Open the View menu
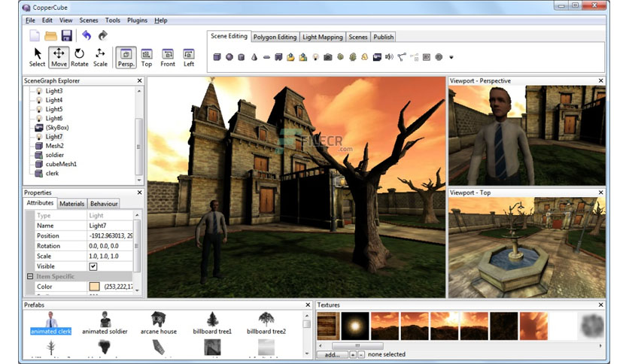Screen dimensions: 629x364 click(x=65, y=20)
